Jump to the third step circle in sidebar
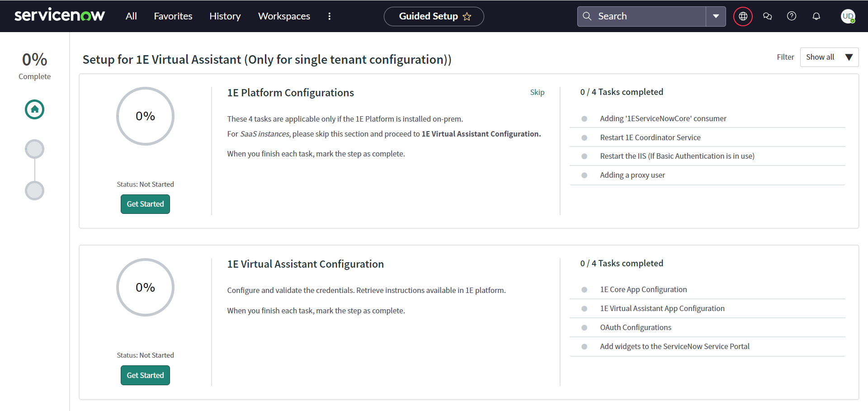 [34, 190]
